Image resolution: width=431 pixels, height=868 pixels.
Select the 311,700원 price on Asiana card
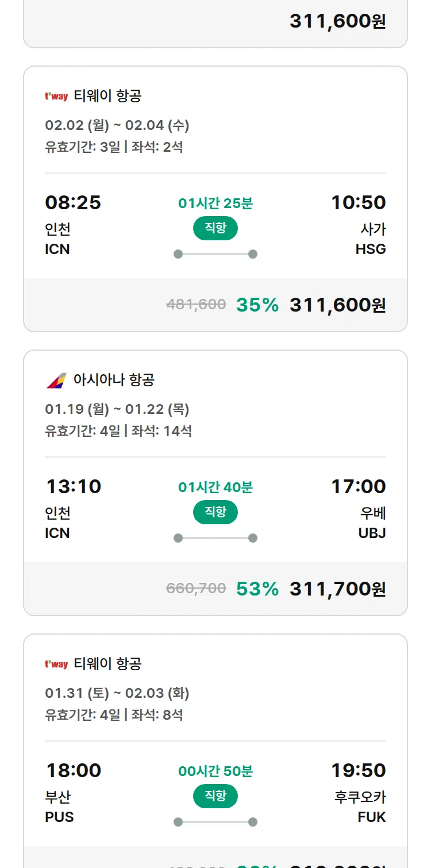(337, 589)
